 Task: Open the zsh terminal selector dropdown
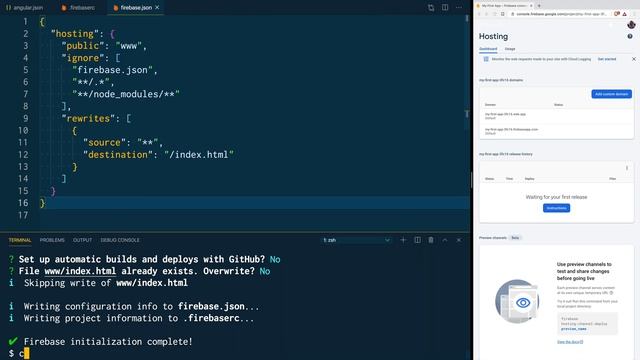click(x=356, y=240)
